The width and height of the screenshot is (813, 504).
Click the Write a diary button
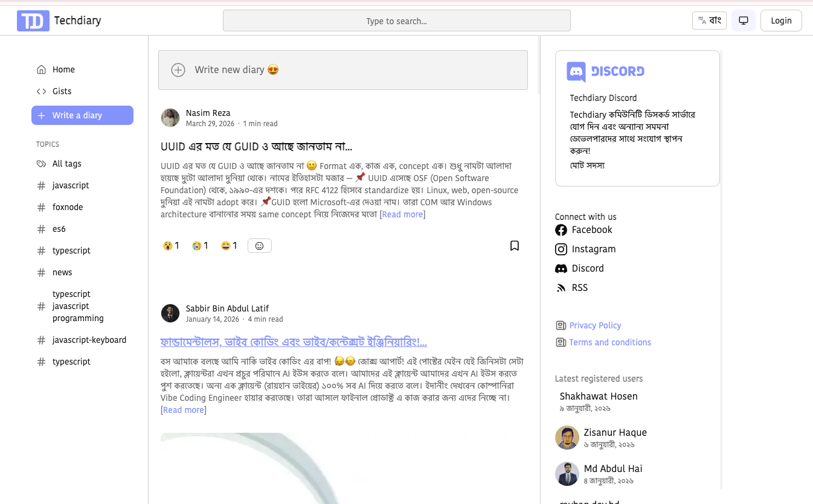(x=82, y=115)
